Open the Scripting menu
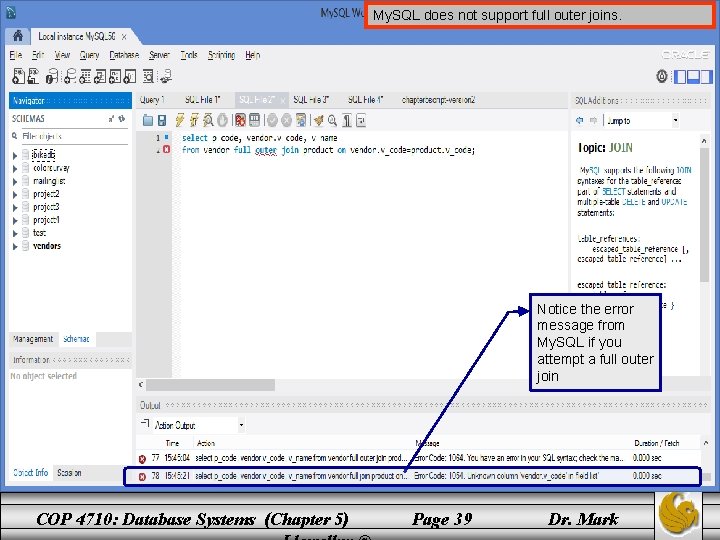Image resolution: width=720 pixels, height=540 pixels. pyautogui.click(x=221, y=55)
